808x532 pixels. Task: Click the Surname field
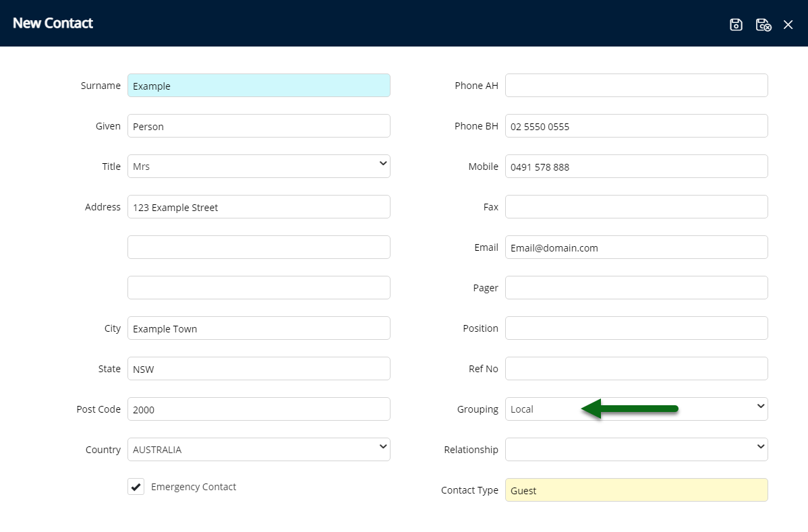pos(258,86)
